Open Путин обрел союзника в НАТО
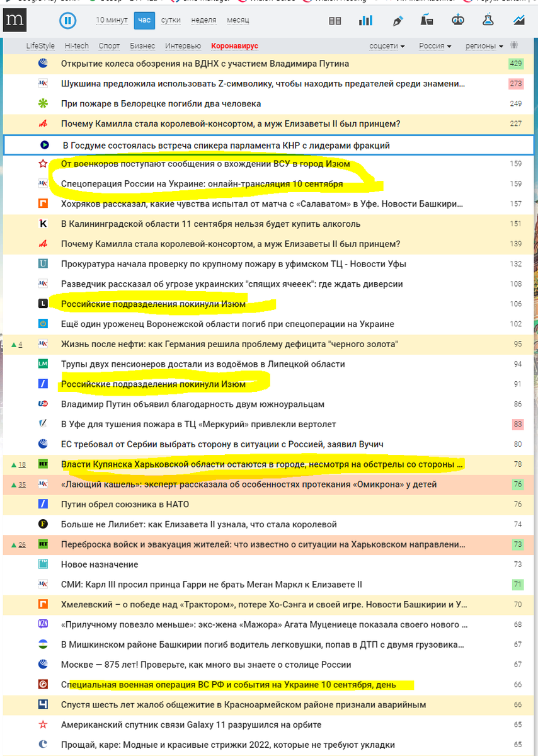The width and height of the screenshot is (538, 756). pos(125,504)
